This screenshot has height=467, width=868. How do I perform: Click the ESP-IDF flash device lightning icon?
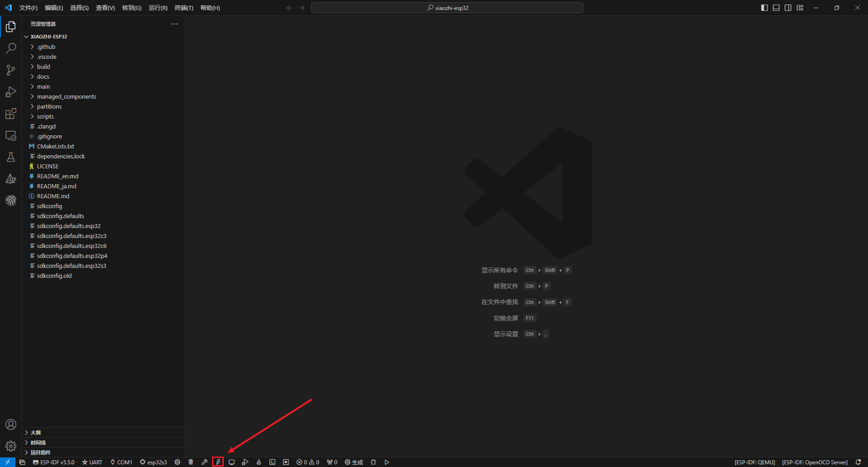pyautogui.click(x=218, y=462)
